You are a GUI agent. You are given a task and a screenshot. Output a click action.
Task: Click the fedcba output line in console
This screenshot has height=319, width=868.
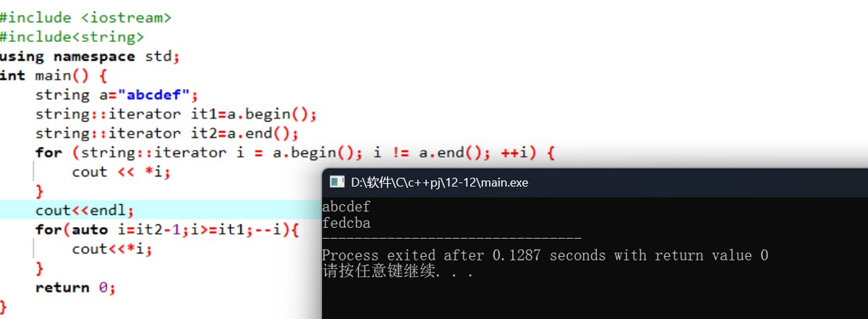346,224
